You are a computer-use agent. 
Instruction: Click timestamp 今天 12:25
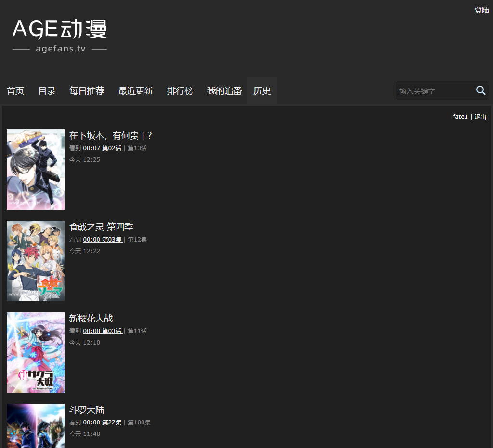click(85, 160)
